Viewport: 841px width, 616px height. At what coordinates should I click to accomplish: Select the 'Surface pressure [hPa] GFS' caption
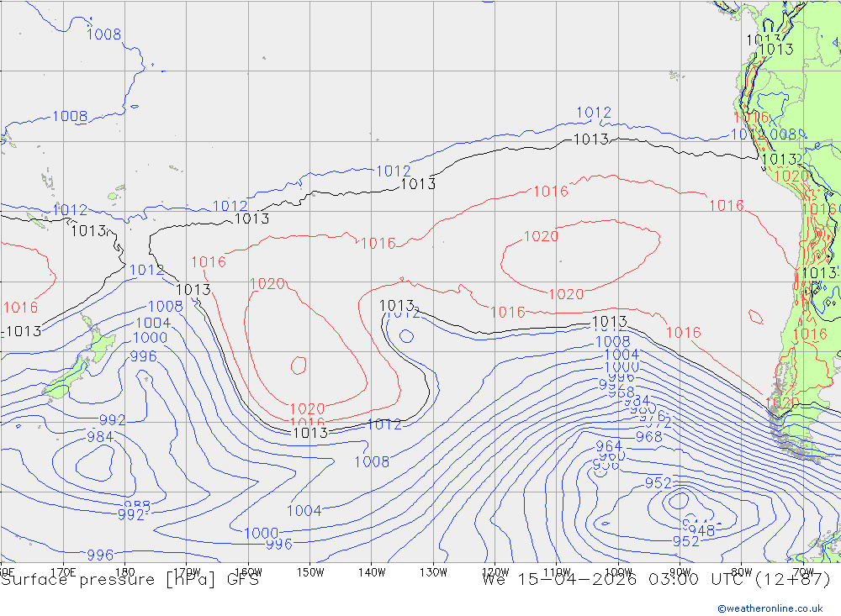130,580
